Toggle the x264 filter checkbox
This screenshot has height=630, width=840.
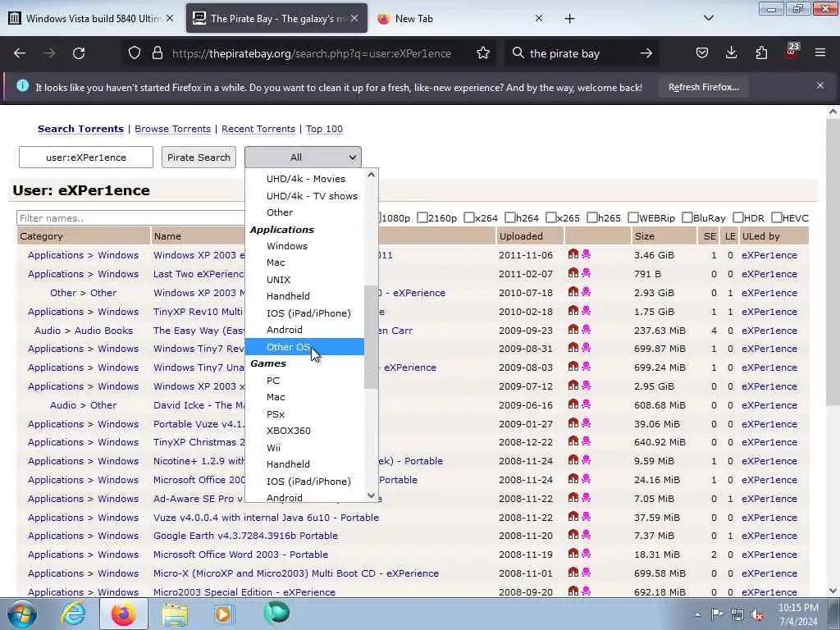[469, 217]
